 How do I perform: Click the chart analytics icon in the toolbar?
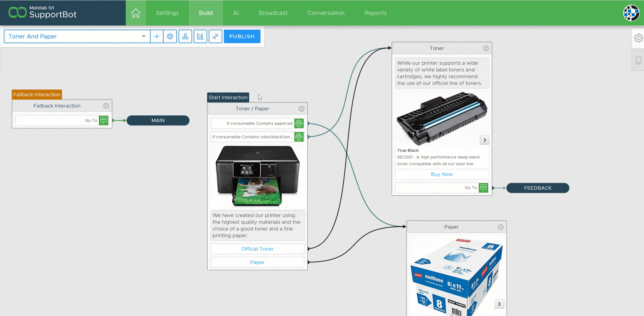(200, 36)
